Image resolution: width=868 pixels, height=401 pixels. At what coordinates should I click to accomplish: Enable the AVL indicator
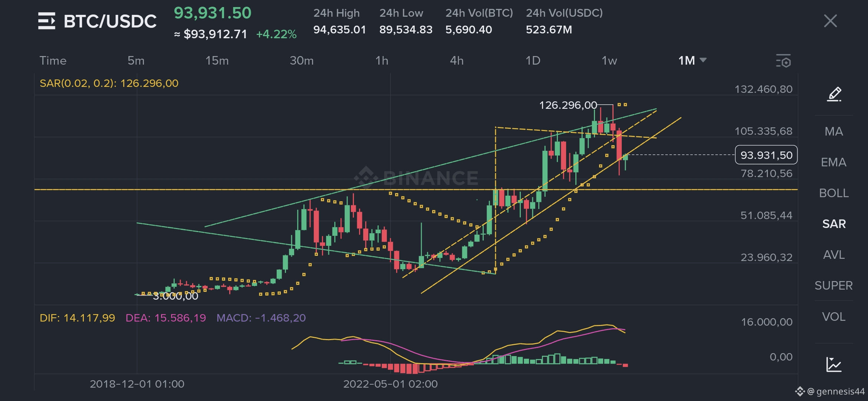[834, 255]
